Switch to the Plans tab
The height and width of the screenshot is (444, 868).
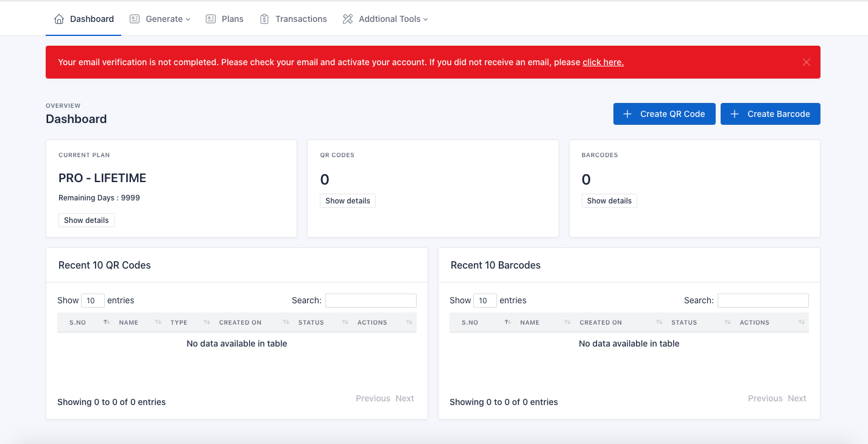[232, 19]
